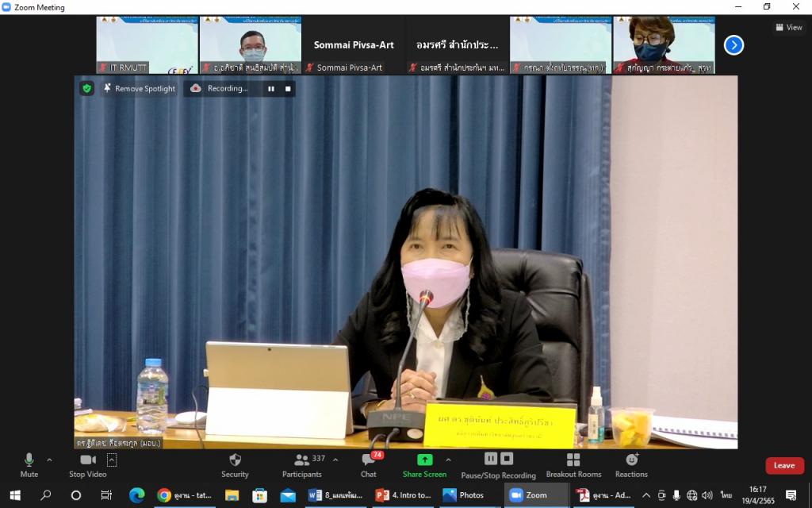This screenshot has height=508, width=812.
Task: Click the Recording cloud icon
Action: (x=196, y=89)
